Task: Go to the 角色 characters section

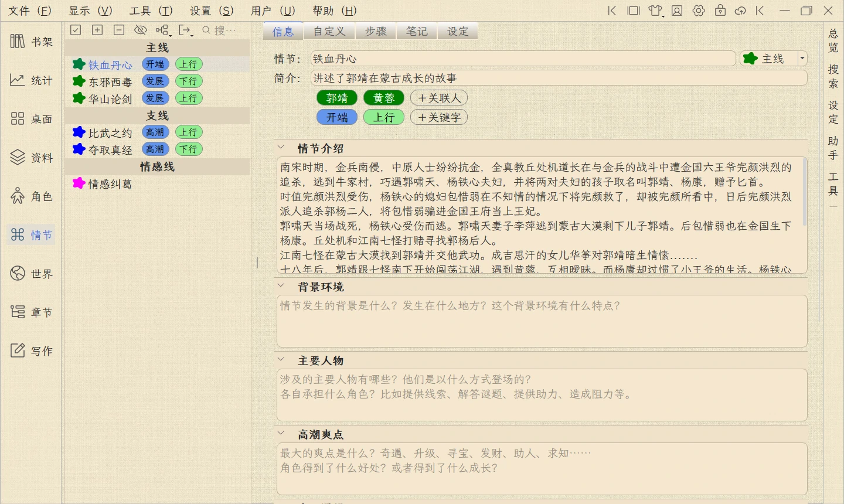Action: [x=31, y=196]
